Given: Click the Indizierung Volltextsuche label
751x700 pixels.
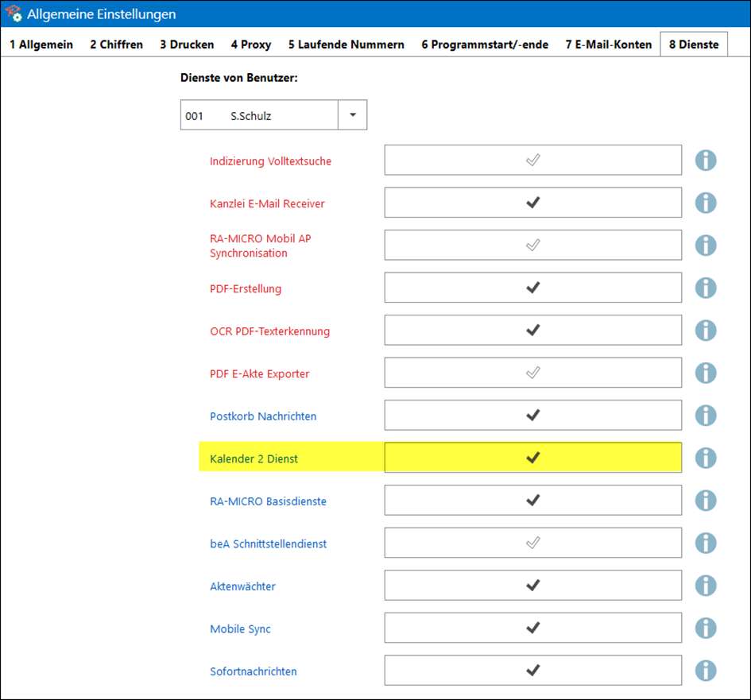Looking at the screenshot, I should coord(270,161).
